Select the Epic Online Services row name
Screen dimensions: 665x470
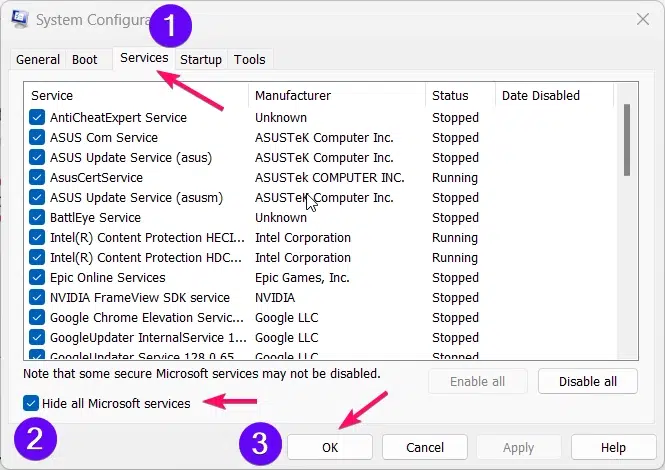pyautogui.click(x=108, y=277)
